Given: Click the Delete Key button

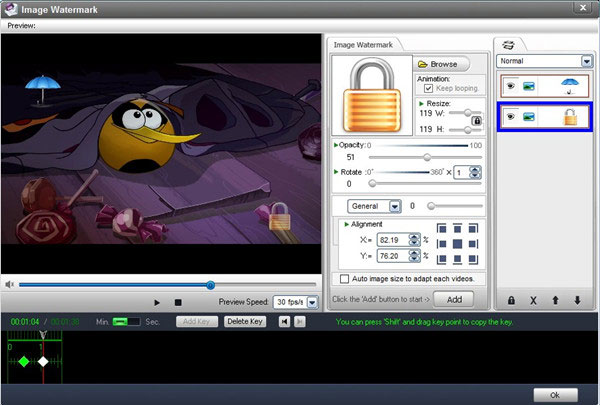Looking at the screenshot, I should [245, 321].
